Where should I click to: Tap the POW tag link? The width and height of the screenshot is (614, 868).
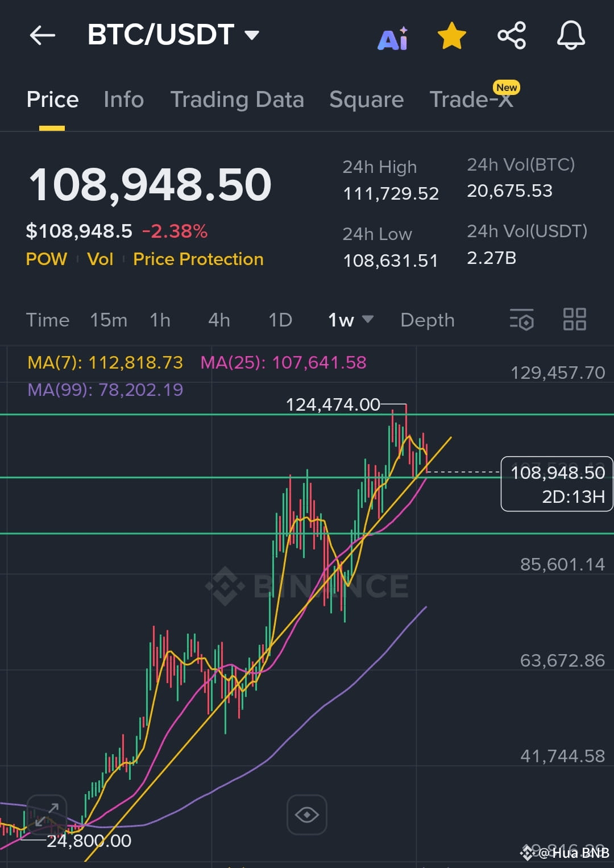point(47,259)
